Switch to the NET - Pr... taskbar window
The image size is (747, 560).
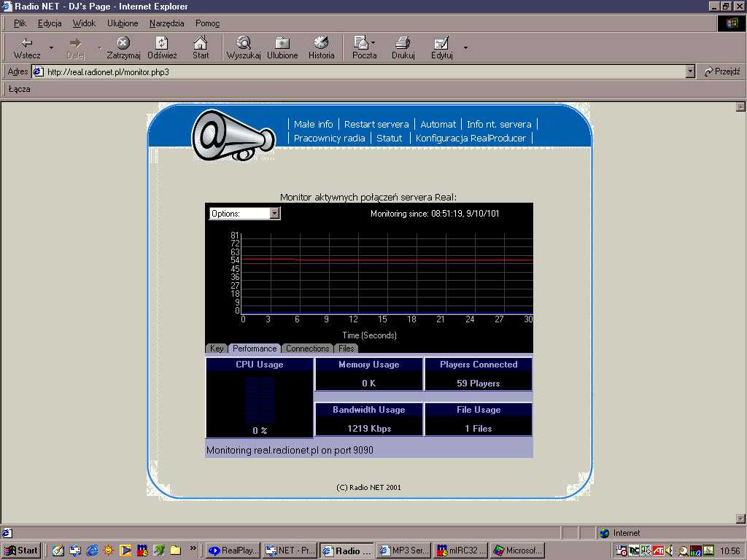(290, 551)
